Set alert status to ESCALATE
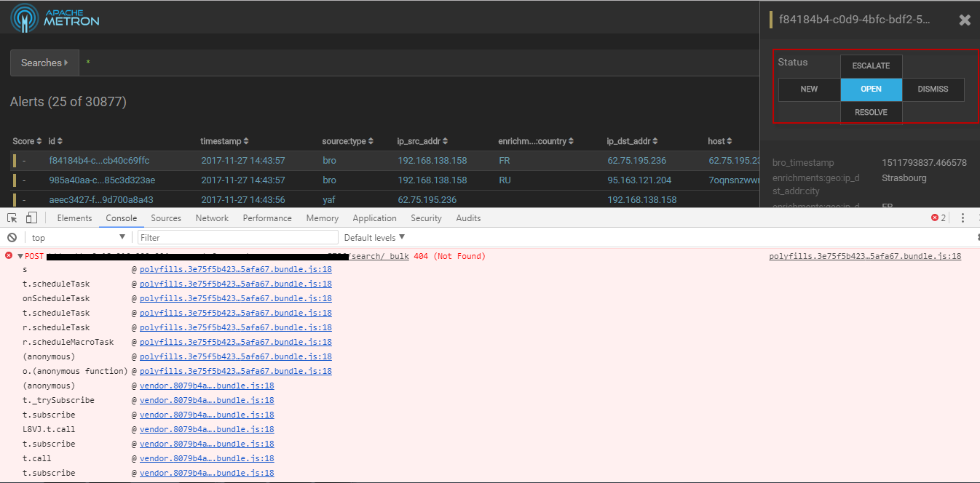This screenshot has width=980, height=483. tap(871, 66)
